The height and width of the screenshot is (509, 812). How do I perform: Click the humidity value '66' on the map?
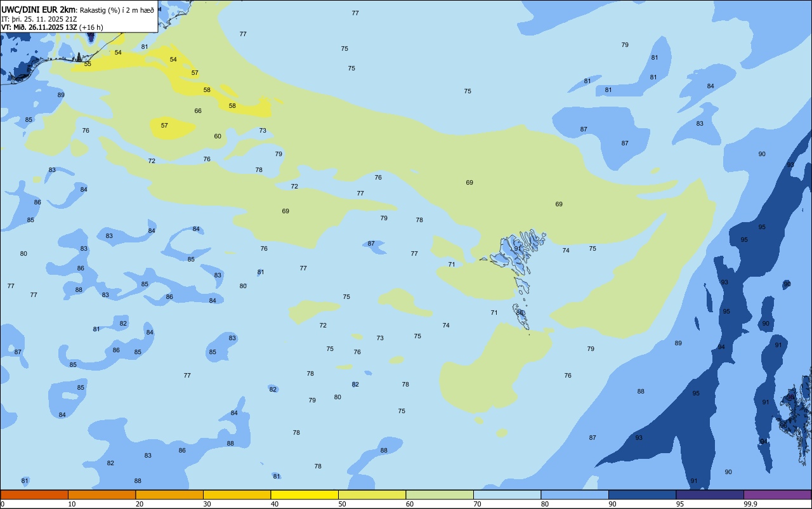click(198, 111)
